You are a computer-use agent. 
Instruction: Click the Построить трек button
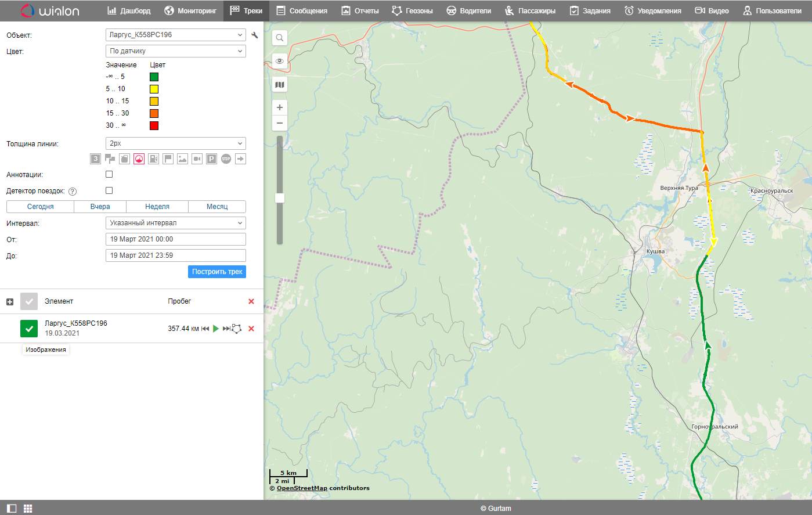click(217, 272)
